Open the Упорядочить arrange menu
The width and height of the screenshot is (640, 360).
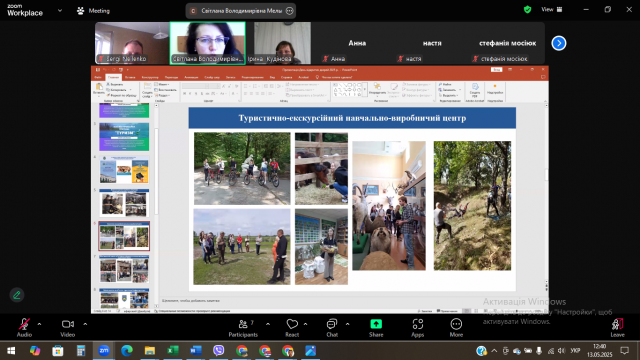pyautogui.click(x=377, y=89)
